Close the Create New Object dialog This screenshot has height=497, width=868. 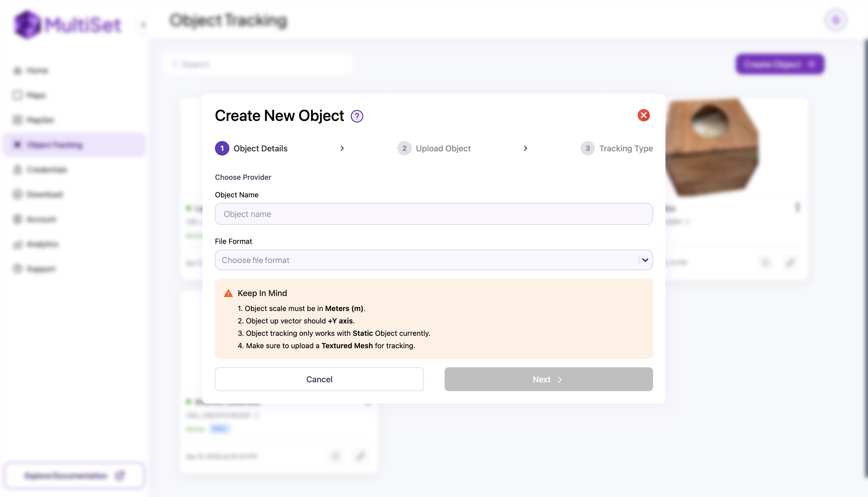[644, 115]
